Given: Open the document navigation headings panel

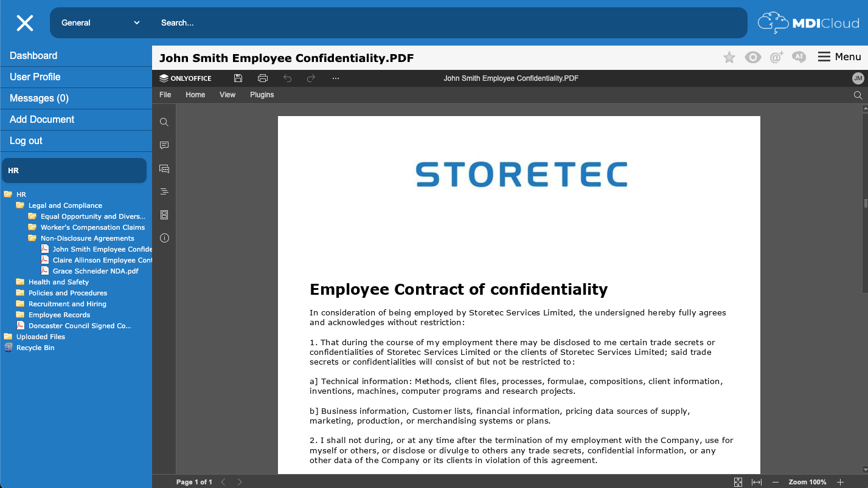Looking at the screenshot, I should click(x=164, y=191).
